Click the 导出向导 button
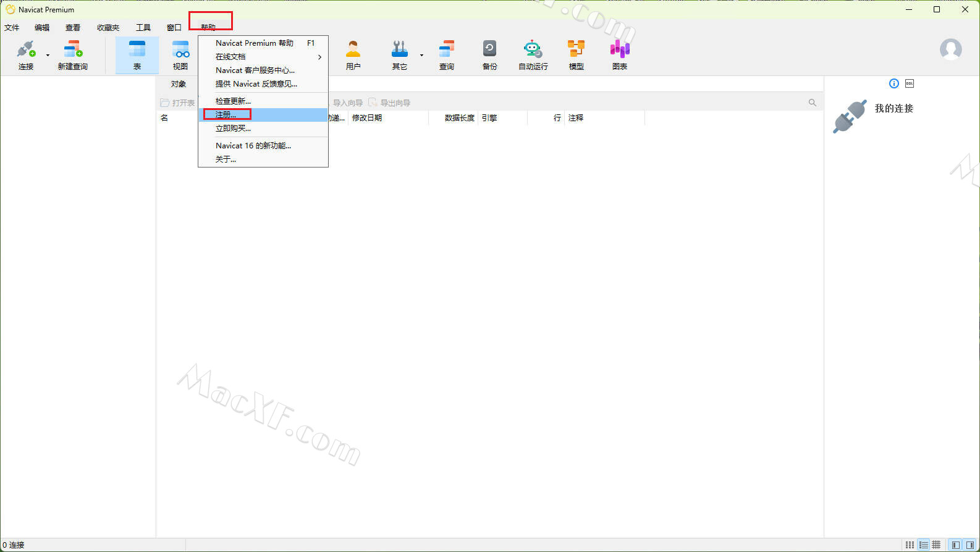The height and width of the screenshot is (552, 980). pyautogui.click(x=389, y=103)
